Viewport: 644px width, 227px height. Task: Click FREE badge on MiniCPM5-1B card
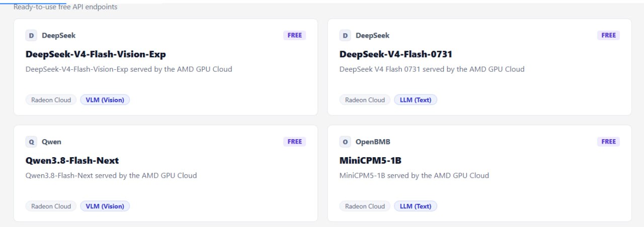(x=608, y=142)
